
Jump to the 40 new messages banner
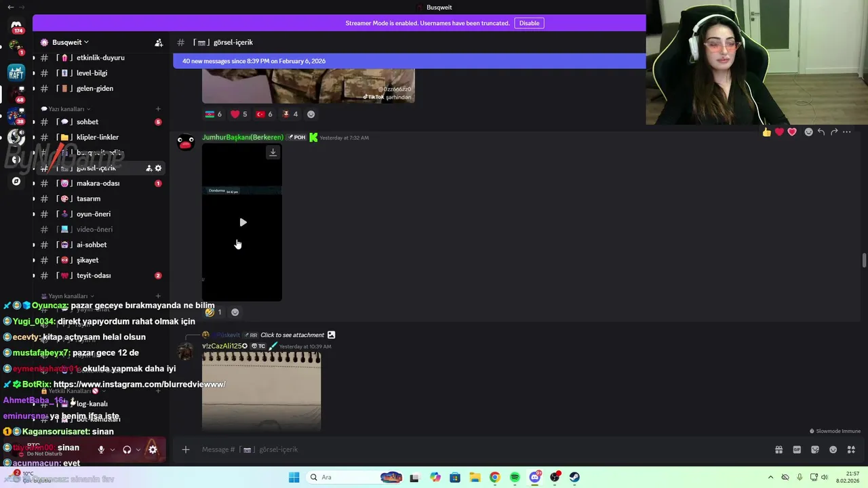[409, 61]
